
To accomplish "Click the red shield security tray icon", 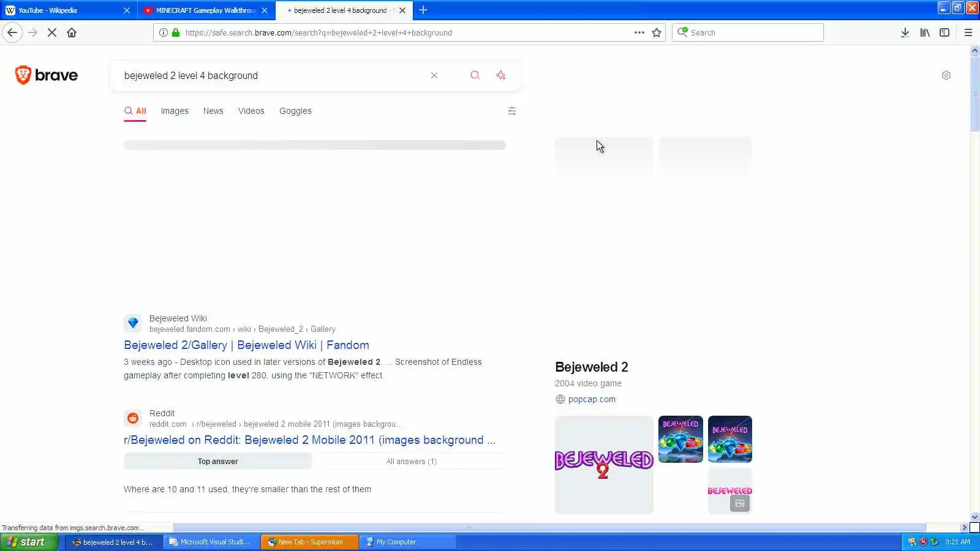I will click(x=923, y=542).
